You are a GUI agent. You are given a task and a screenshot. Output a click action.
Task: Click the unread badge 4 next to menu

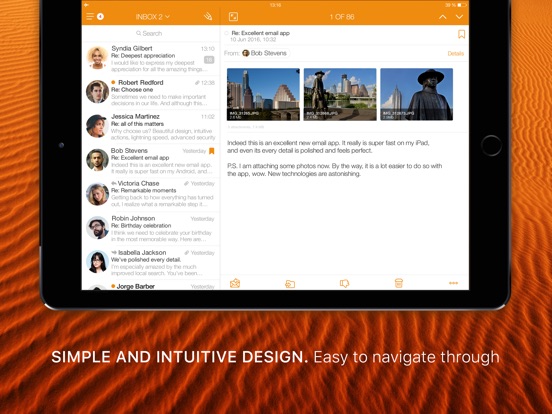pyautogui.click(x=100, y=16)
